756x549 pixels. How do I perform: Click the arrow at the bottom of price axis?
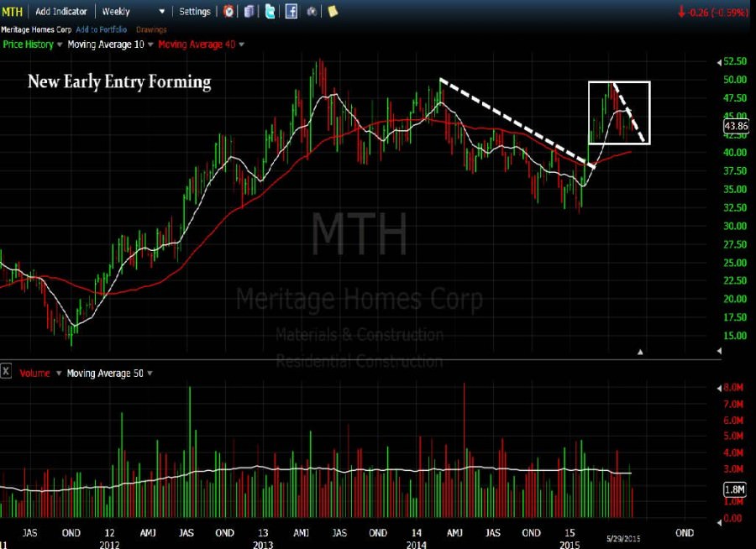pyautogui.click(x=719, y=351)
